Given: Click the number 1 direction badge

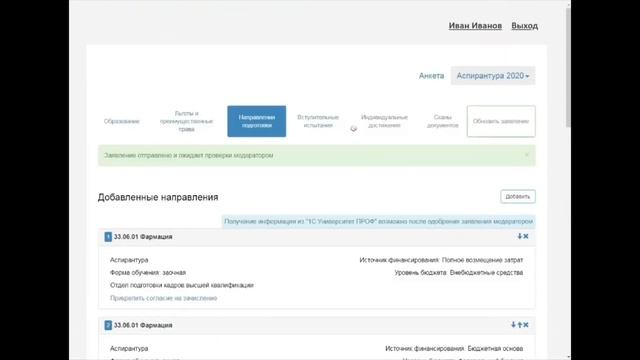Looking at the screenshot, I should [x=108, y=237].
